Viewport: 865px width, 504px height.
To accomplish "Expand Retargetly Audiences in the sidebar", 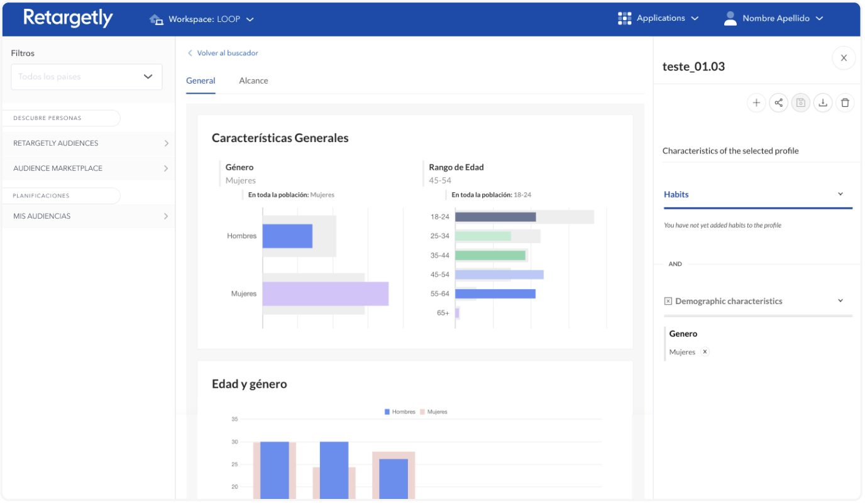I will point(89,143).
